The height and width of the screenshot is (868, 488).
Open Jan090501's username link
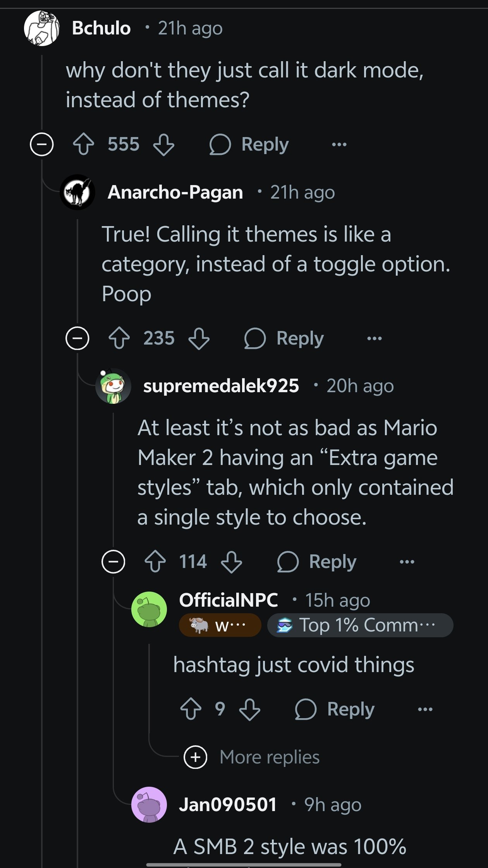[x=228, y=805]
